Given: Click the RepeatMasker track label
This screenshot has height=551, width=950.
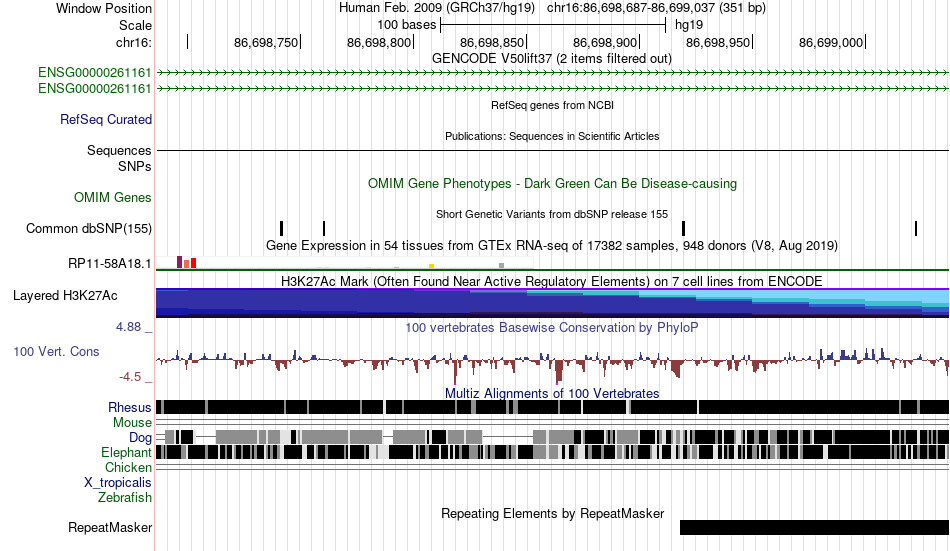Looking at the screenshot, I should (x=110, y=527).
